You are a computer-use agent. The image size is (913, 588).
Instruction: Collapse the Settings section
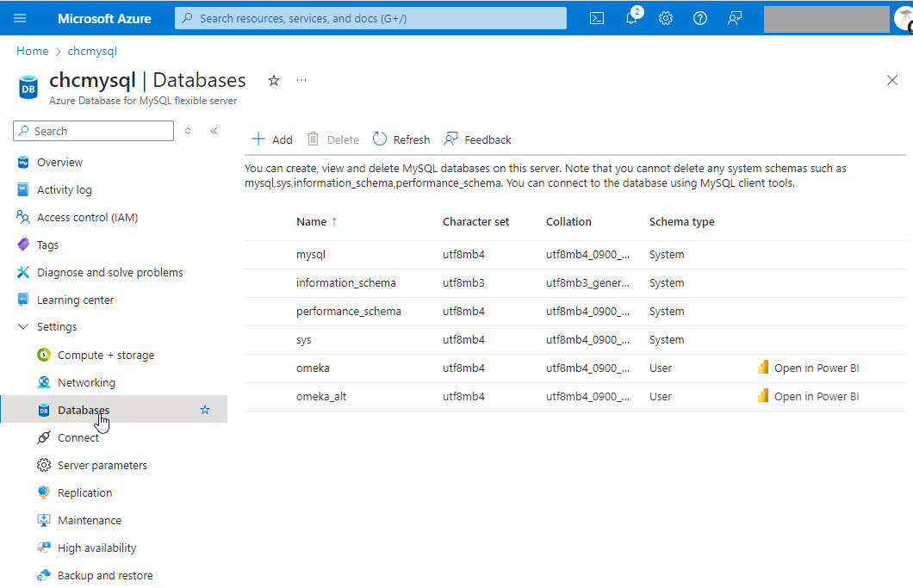(23, 326)
